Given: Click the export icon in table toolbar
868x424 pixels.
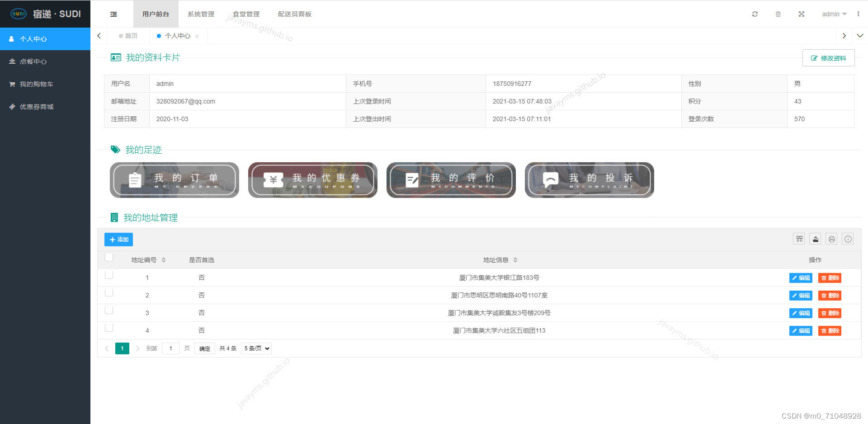Looking at the screenshot, I should point(816,239).
